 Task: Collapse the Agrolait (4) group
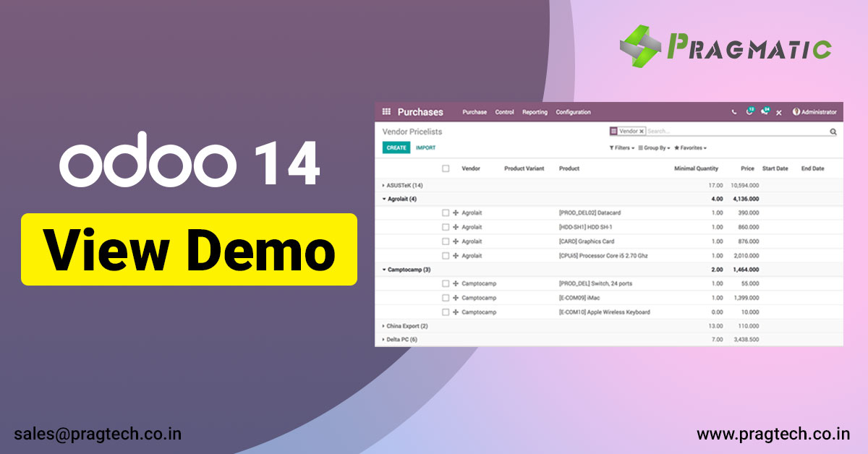399,199
